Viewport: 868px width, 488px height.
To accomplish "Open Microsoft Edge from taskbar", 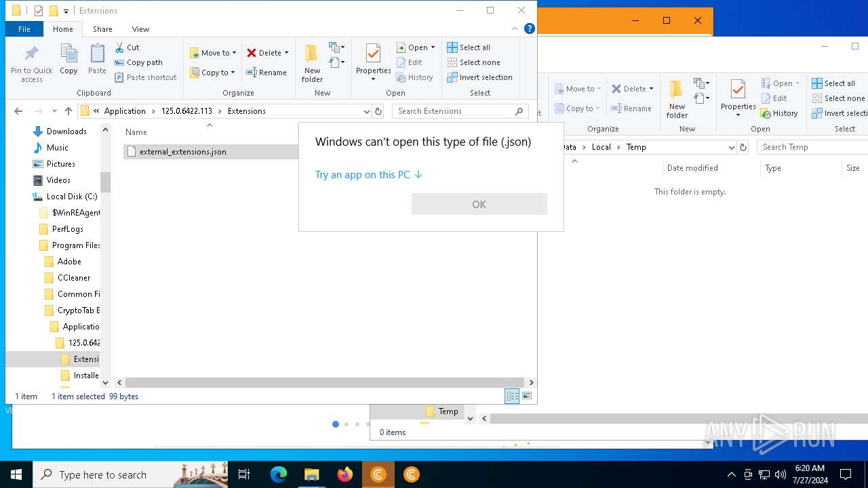I will 279,474.
